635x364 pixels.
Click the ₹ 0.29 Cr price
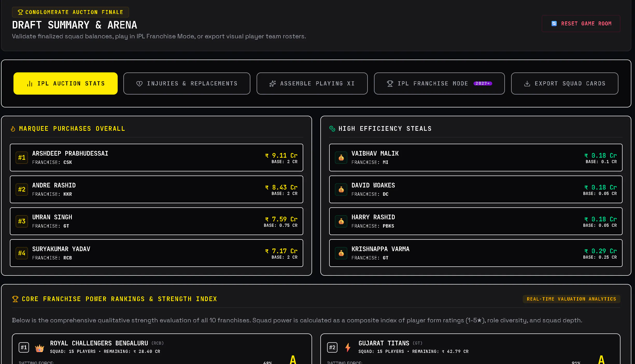pos(601,251)
